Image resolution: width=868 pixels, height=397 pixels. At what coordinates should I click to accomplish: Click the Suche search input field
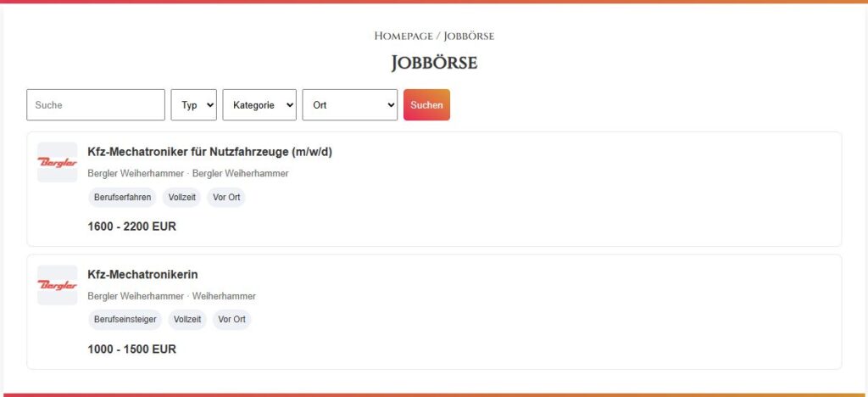[96, 105]
